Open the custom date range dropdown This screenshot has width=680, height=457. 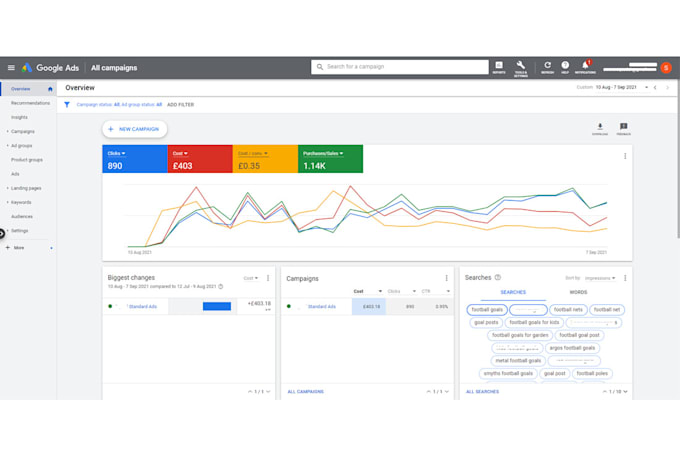point(621,87)
